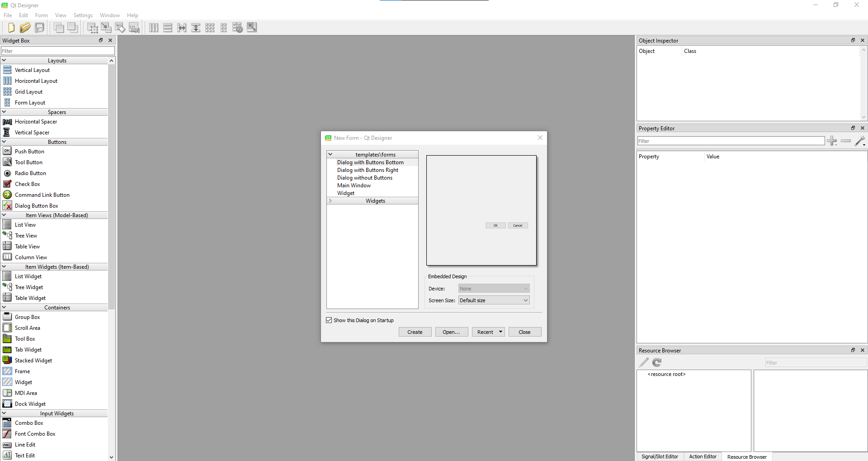Click the Create button

(x=415, y=332)
